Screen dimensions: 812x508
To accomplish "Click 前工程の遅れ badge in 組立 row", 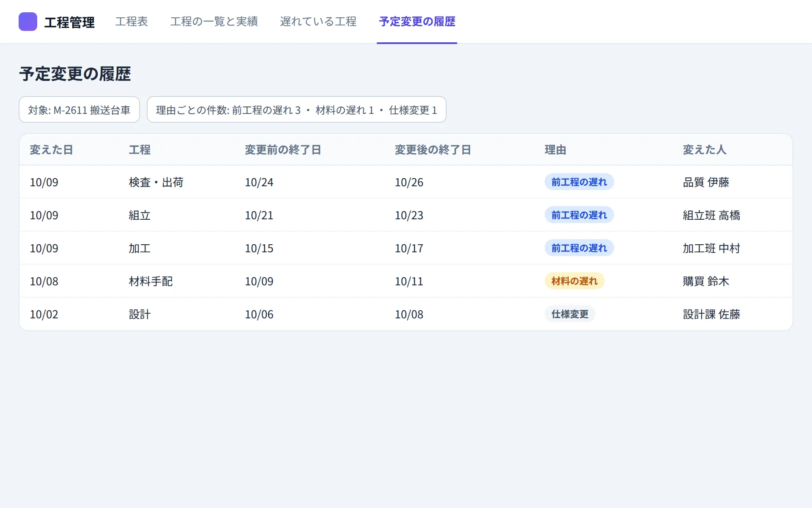I will pyautogui.click(x=579, y=215).
